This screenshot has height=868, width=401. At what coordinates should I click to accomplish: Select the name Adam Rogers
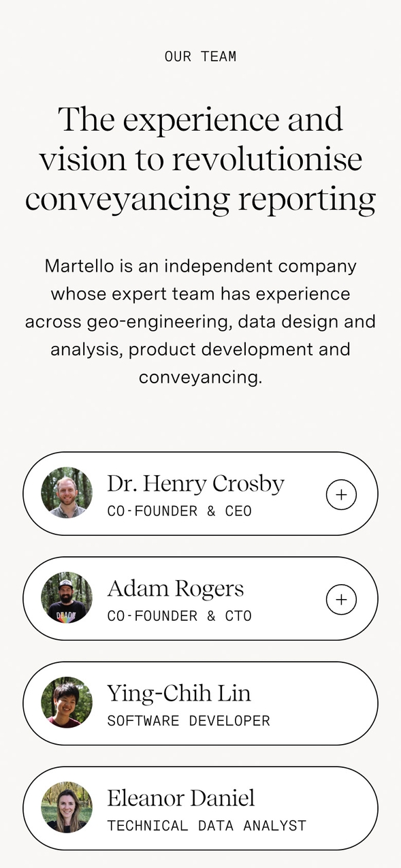point(175,588)
